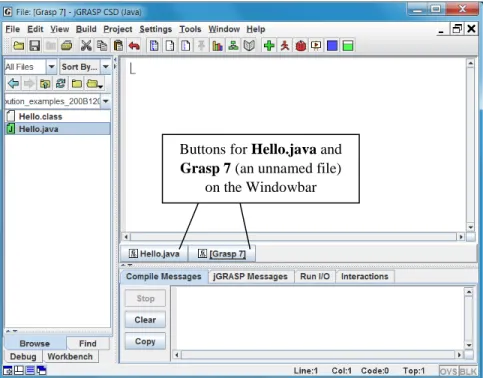Viewport: 483px width, 378px height.
Task: Select the Workbench tab
Action: pos(70,356)
